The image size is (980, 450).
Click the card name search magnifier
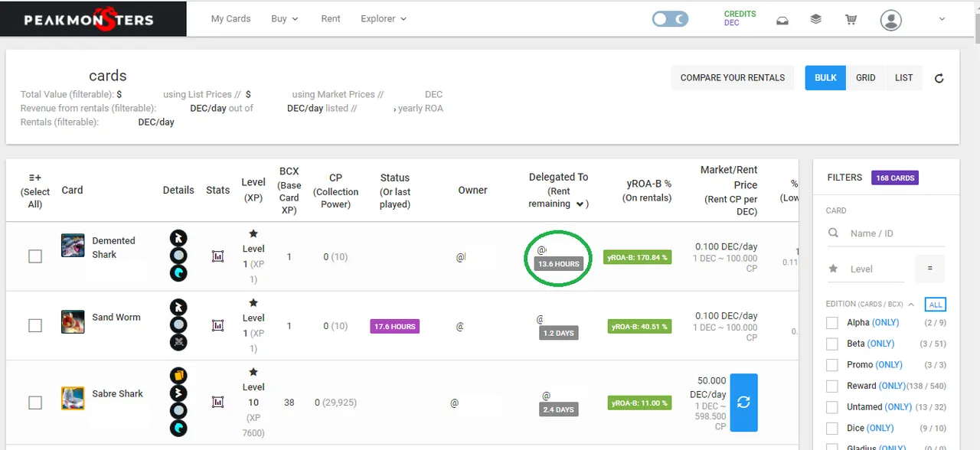coord(834,233)
